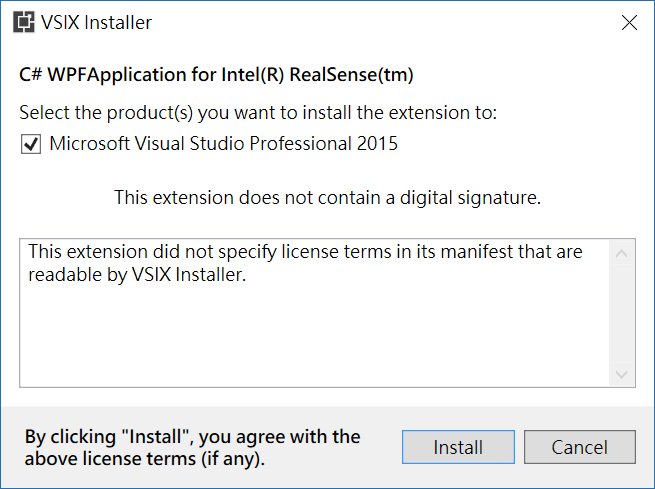Click the VSIX Installer title text
The height and width of the screenshot is (489, 655).
click(x=96, y=22)
